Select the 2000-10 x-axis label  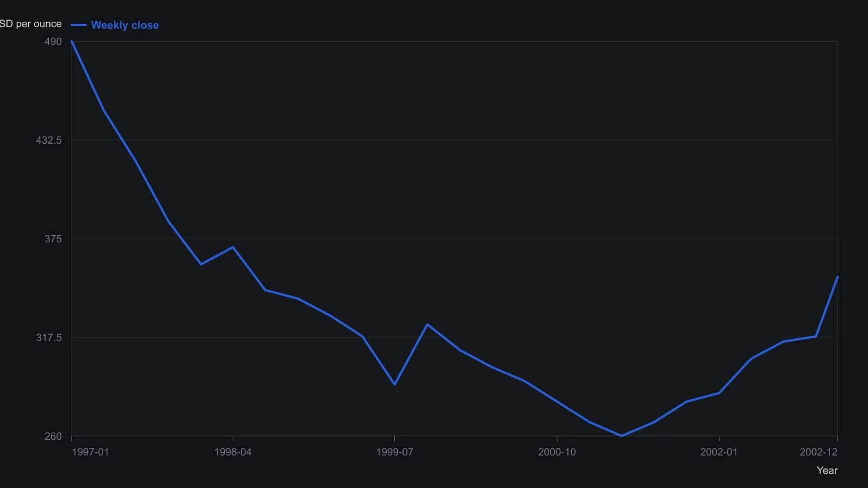coord(557,452)
